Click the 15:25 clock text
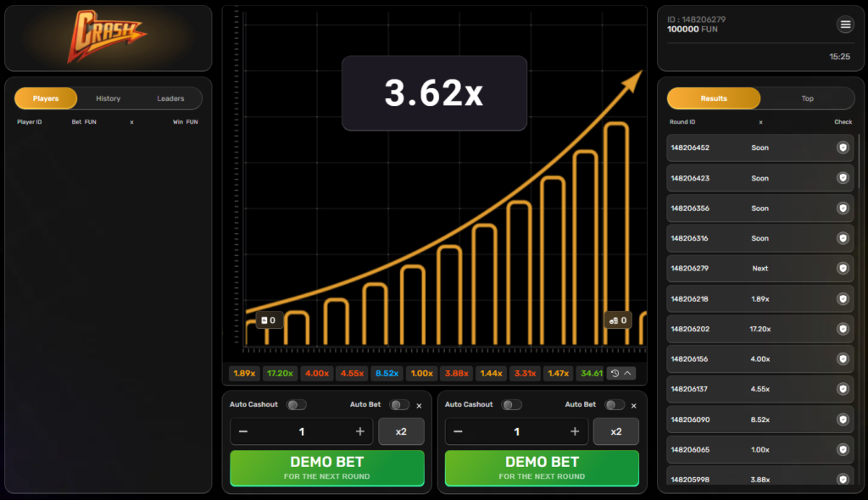 (840, 57)
